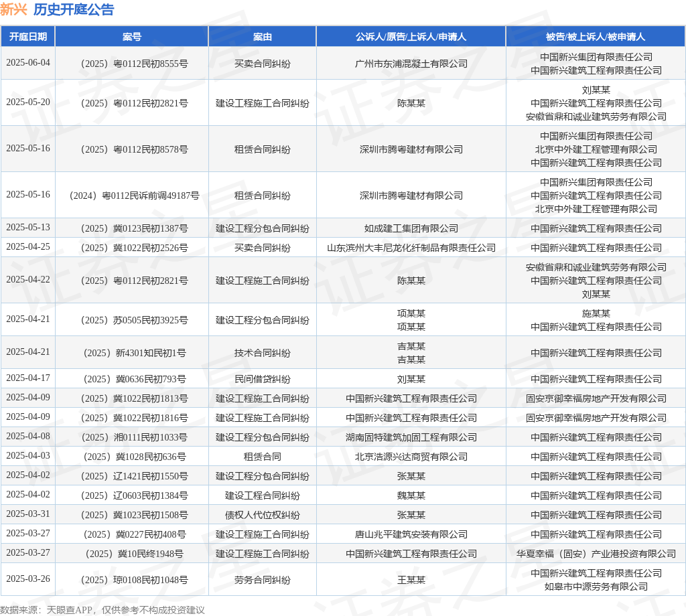Screen dimensions: 686x616
Task: Click cause 租赁合同 for 2025-04-03
Action: [263, 457]
